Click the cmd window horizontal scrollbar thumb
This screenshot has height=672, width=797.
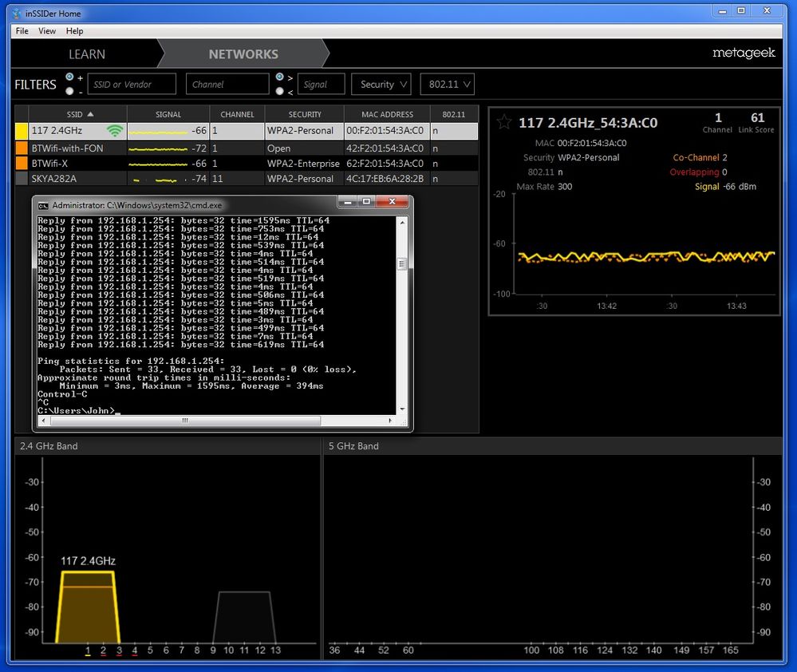tap(186, 421)
